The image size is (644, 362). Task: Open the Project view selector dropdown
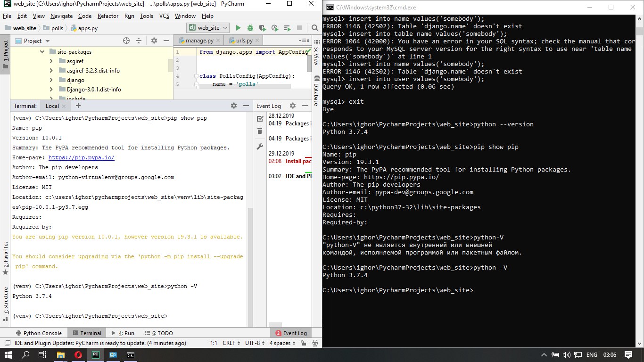point(33,41)
